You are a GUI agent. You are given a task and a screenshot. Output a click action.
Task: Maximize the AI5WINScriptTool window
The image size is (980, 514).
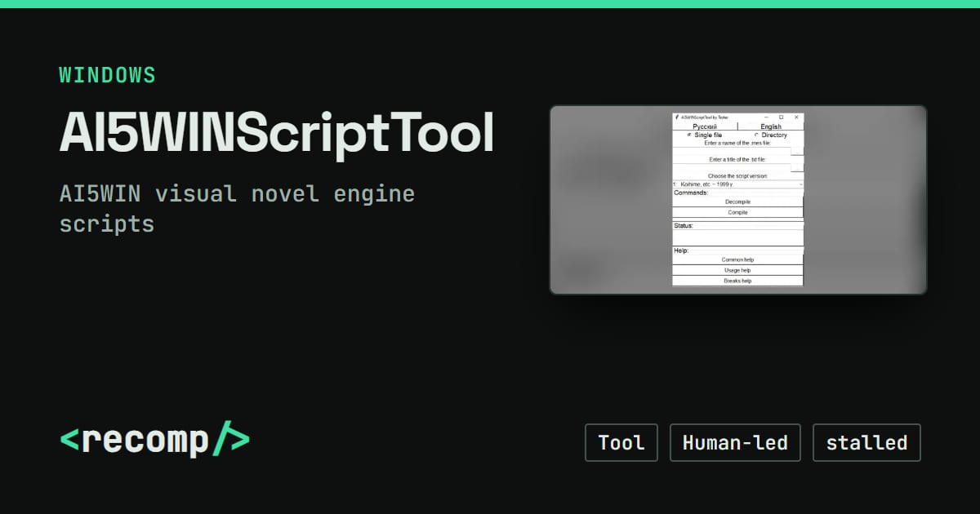click(x=781, y=117)
